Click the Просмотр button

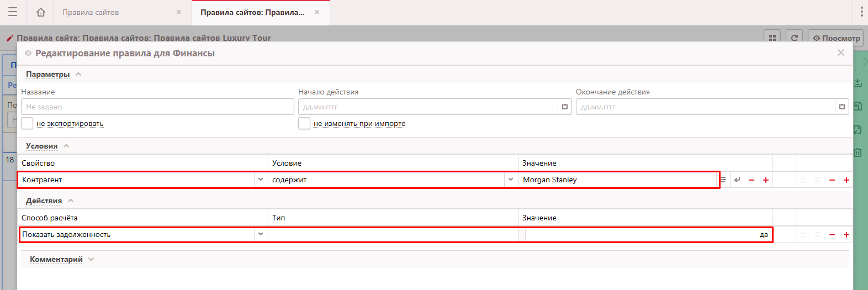pos(836,38)
